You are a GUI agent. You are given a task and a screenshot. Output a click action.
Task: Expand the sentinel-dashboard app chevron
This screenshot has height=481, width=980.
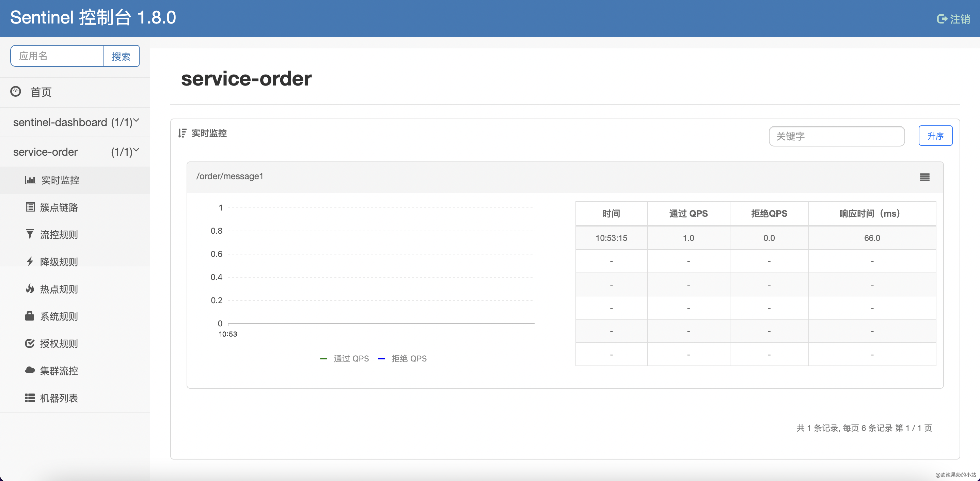[x=136, y=120]
